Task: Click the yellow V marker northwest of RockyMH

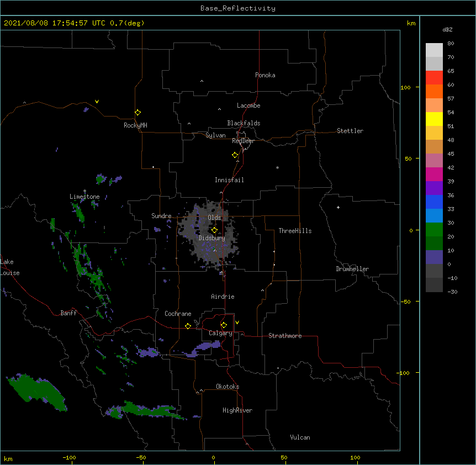Action: click(x=97, y=102)
